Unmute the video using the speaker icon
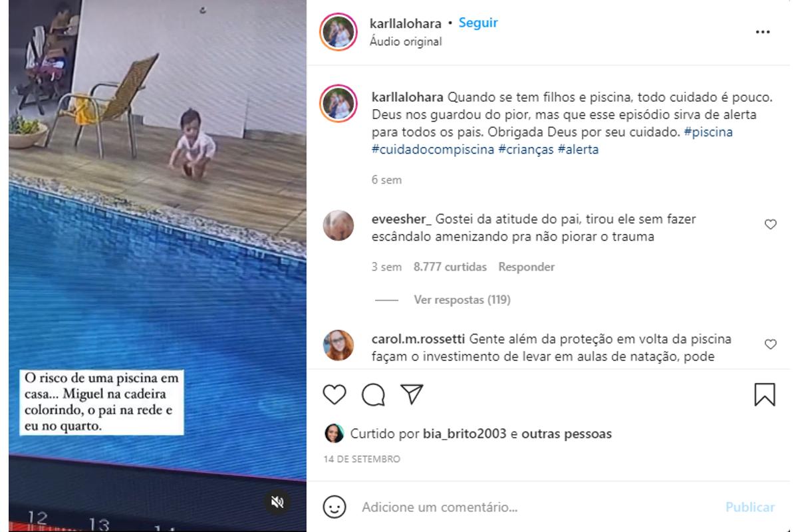 coord(278,502)
